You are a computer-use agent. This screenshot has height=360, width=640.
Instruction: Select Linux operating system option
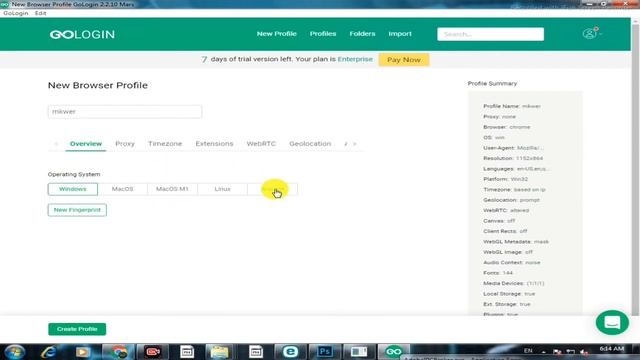point(222,189)
